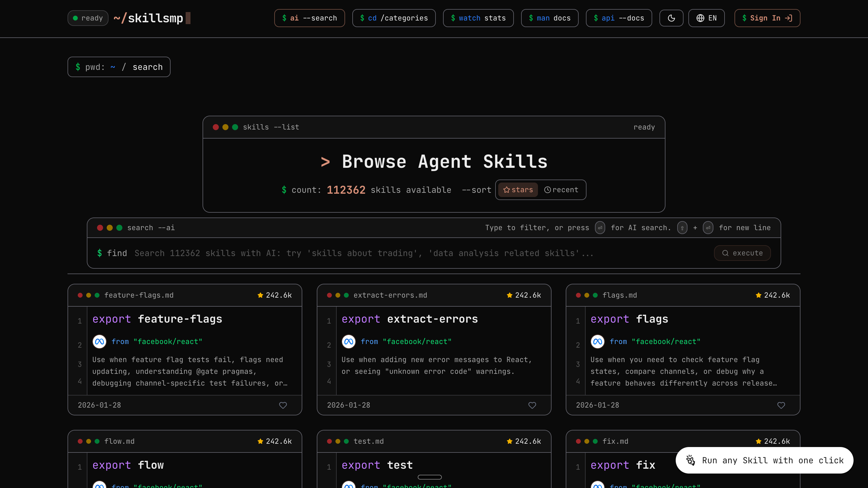Click Meta avatar on flags card
This screenshot has height=488, width=868.
pyautogui.click(x=597, y=342)
